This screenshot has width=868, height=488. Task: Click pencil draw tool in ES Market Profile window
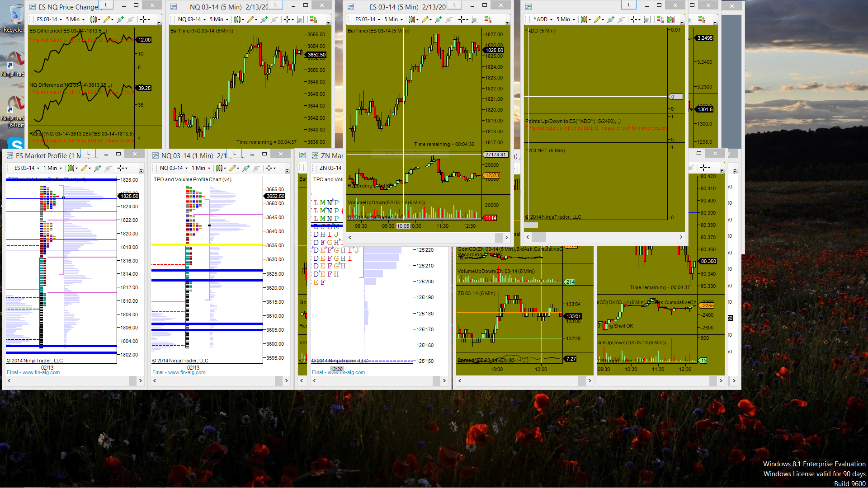pos(84,168)
